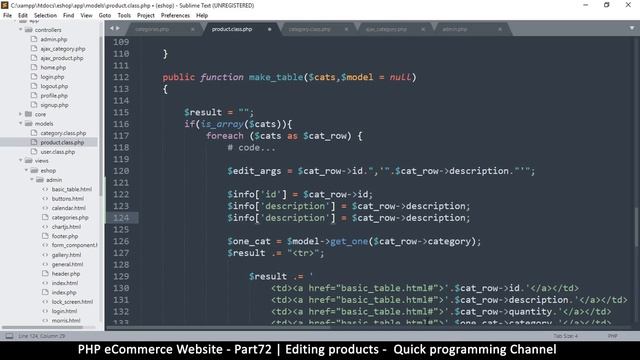640x360 pixels.
Task: Collapse the admin folder arrow
Action: click(x=32, y=180)
